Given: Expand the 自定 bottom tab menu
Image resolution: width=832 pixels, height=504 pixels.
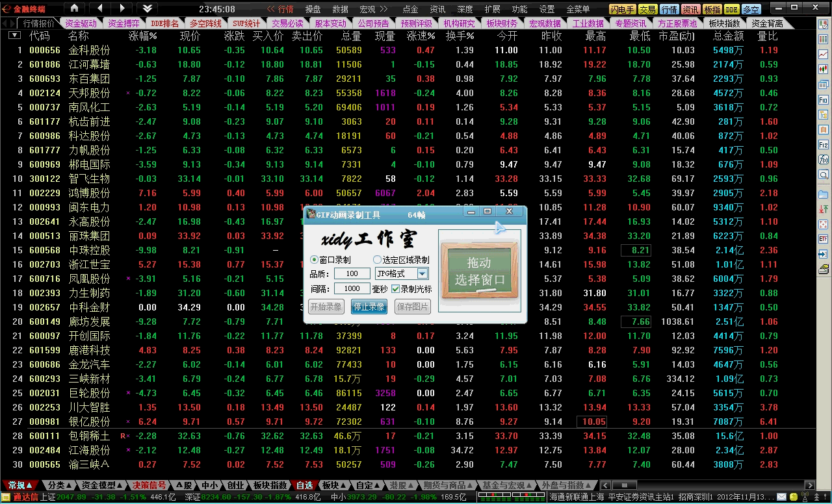Looking at the screenshot, I should coord(378,485).
